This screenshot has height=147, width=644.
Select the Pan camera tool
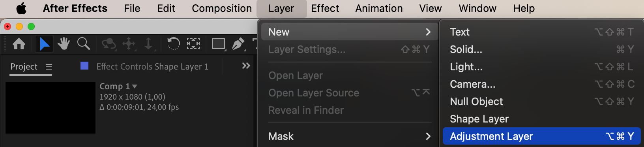pyautogui.click(x=129, y=43)
